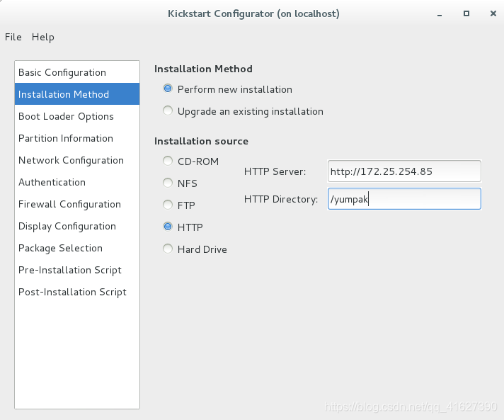Click the HTTP Server input field
Viewport: 504px width, 420px height.
click(404, 171)
